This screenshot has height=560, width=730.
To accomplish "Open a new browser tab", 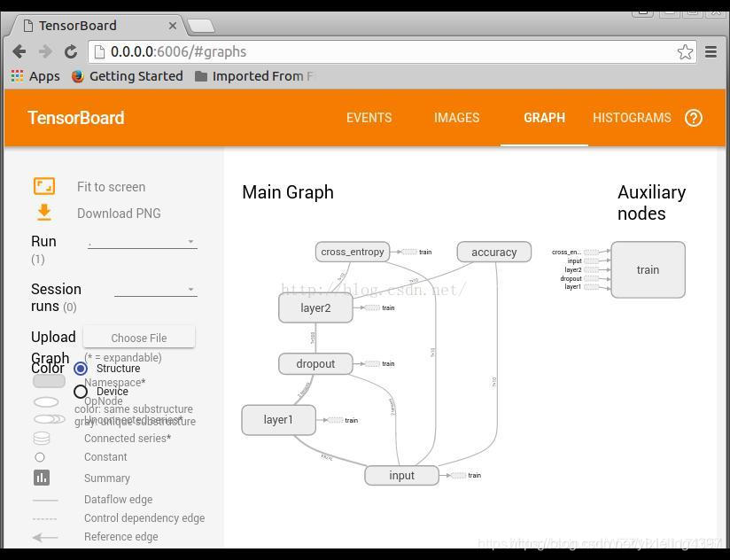I will pos(201,26).
